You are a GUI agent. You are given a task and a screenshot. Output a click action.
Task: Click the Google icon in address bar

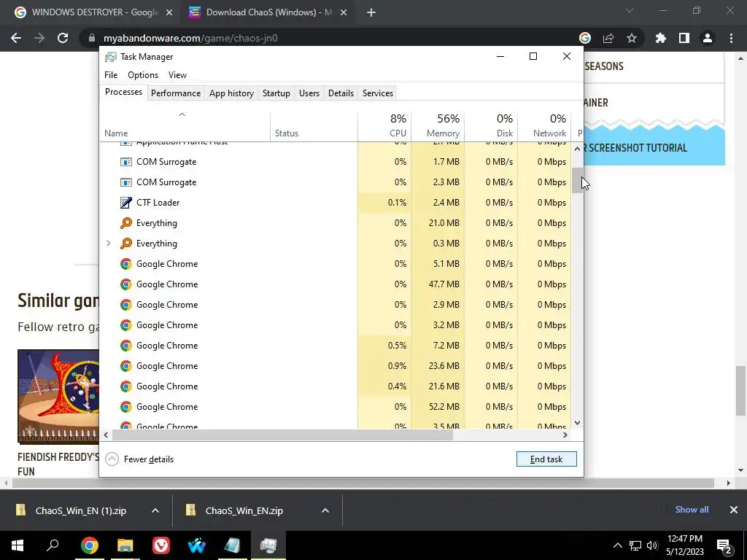tap(585, 38)
